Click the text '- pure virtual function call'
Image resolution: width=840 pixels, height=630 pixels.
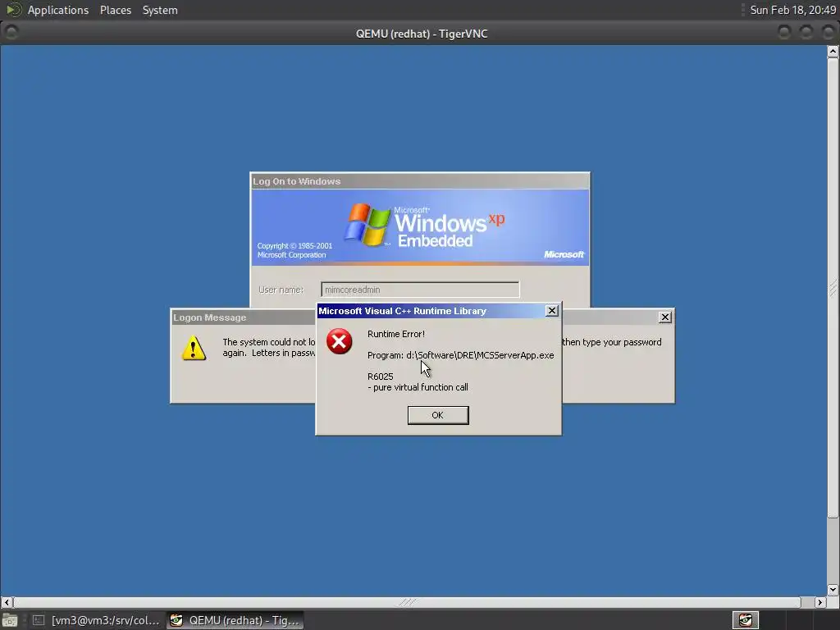418,387
